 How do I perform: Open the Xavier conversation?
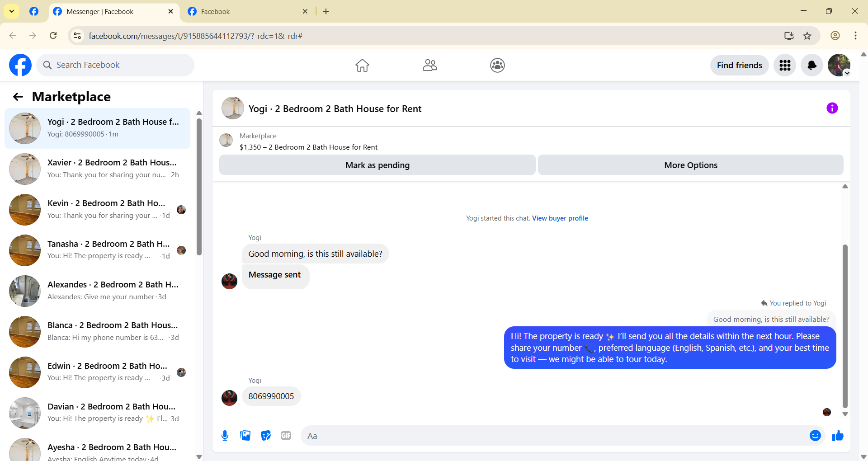click(97, 169)
